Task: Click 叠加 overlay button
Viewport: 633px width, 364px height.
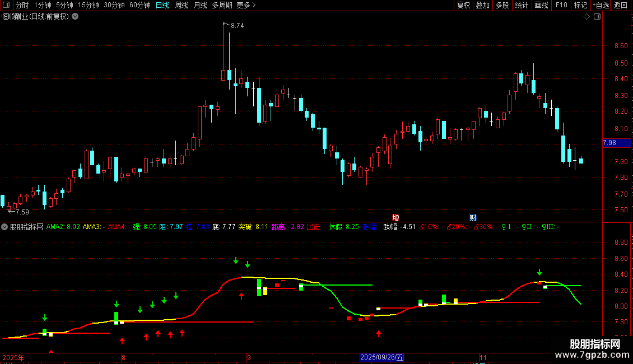Action: click(x=482, y=5)
